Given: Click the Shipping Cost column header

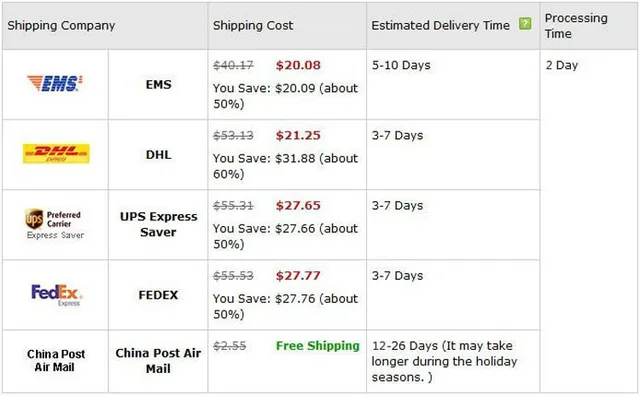Looking at the screenshot, I should click(253, 25).
